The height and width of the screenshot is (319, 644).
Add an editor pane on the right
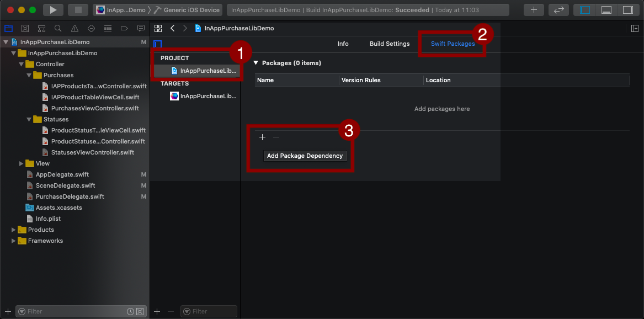635,28
